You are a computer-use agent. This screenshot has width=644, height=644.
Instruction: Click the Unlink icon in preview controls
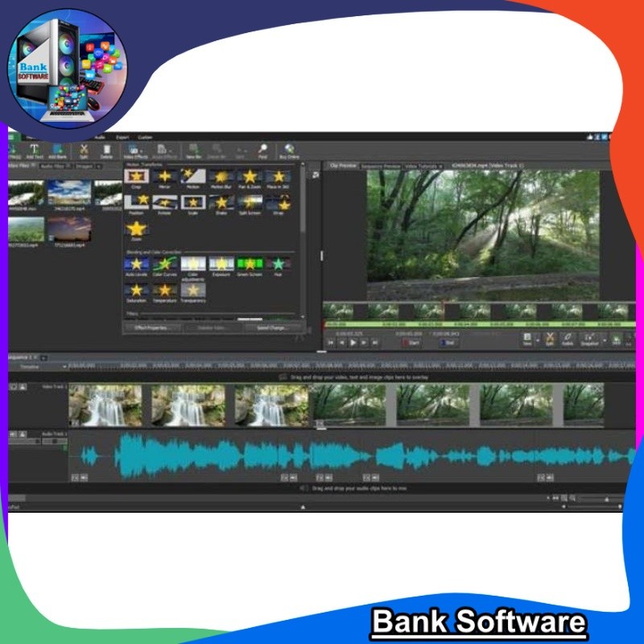coord(568,339)
